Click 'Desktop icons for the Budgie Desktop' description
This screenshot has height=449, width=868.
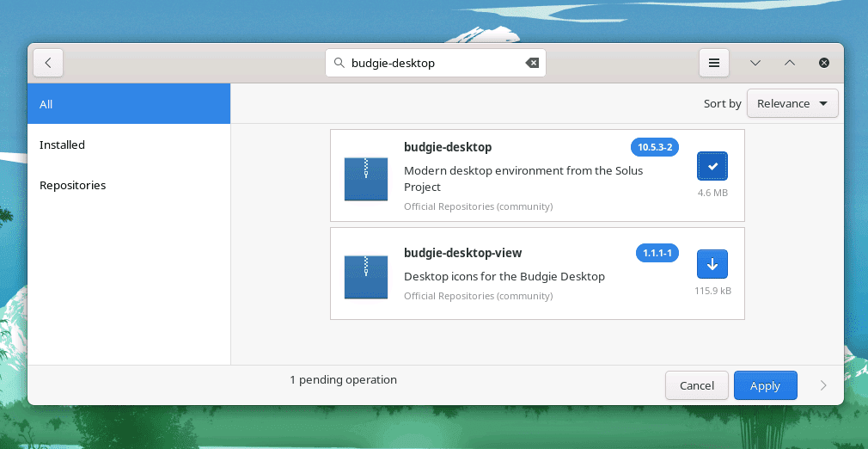point(504,276)
